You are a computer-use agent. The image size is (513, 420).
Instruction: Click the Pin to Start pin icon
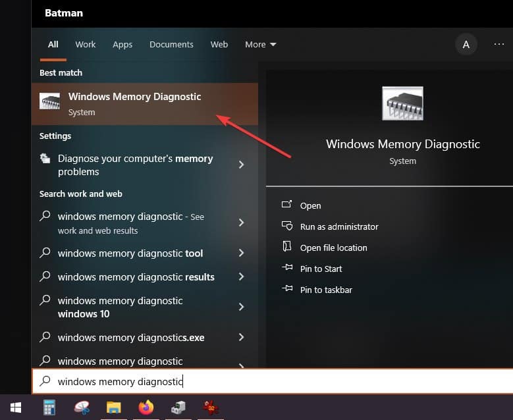(x=287, y=267)
